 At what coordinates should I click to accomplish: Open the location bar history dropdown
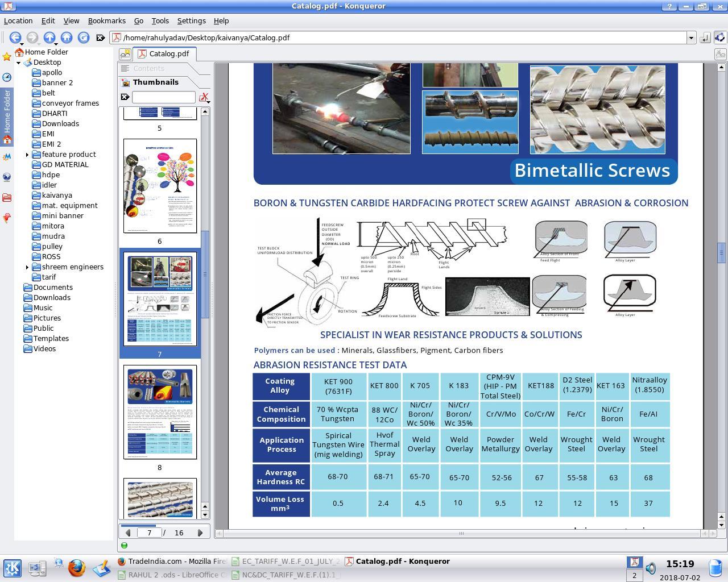click(x=691, y=38)
